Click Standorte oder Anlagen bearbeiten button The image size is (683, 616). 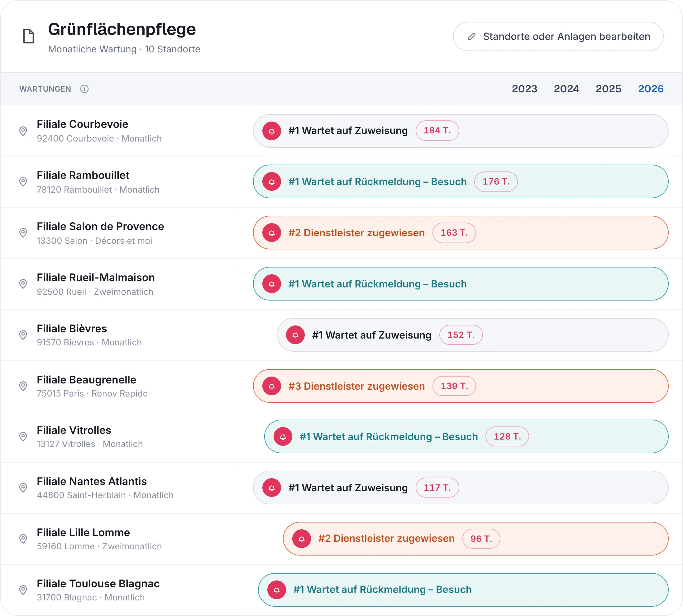click(558, 36)
